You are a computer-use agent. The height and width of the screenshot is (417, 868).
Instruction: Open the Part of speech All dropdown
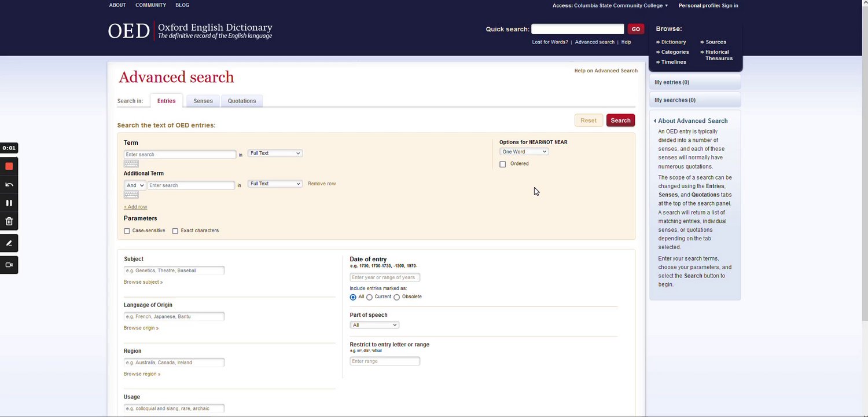374,325
